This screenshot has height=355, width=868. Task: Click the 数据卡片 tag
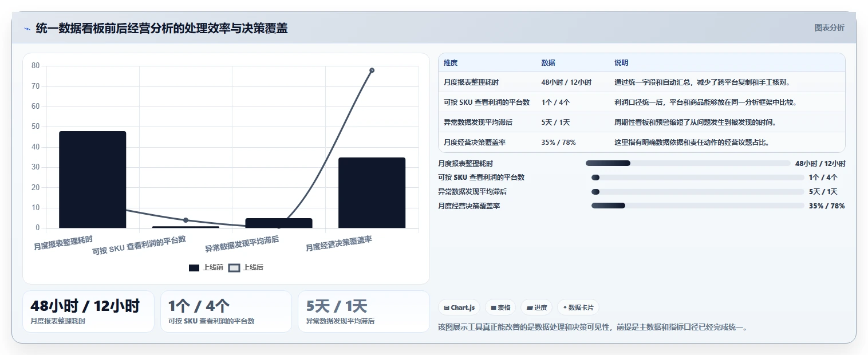[x=578, y=307]
